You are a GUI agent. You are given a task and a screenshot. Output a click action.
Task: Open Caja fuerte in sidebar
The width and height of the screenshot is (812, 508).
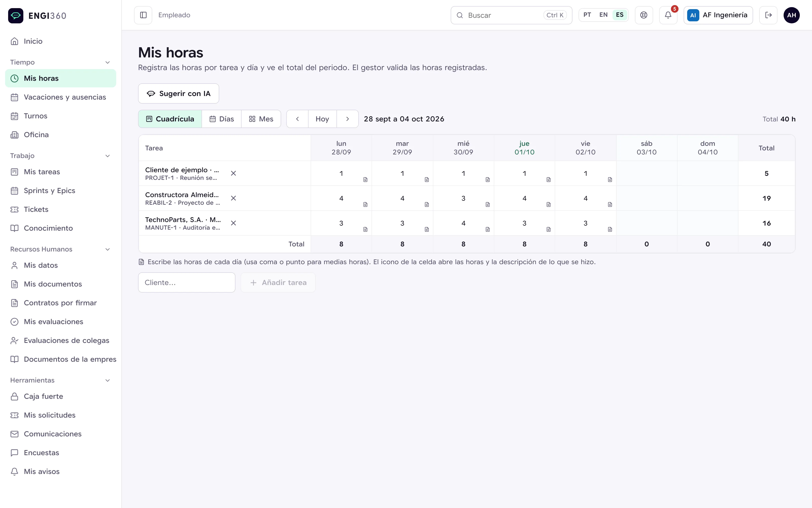coord(61,396)
